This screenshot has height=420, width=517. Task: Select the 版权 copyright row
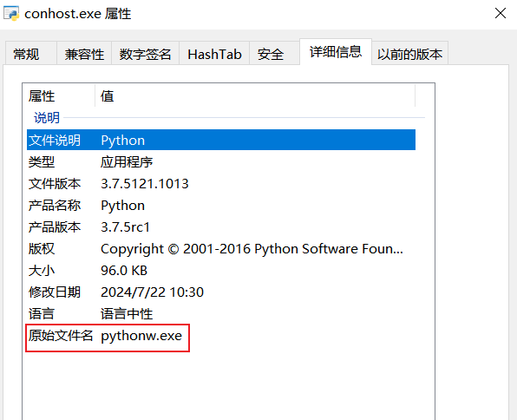pyautogui.click(x=221, y=249)
